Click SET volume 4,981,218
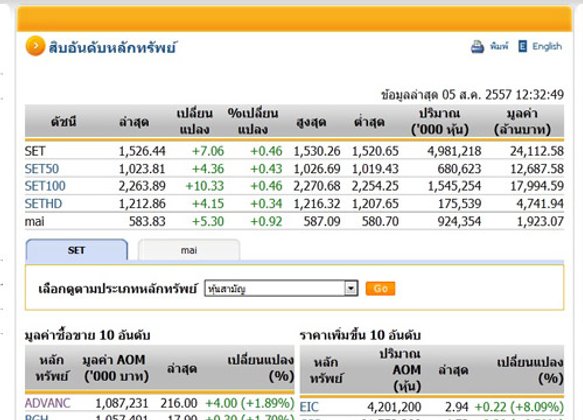583x420 pixels. point(454,151)
